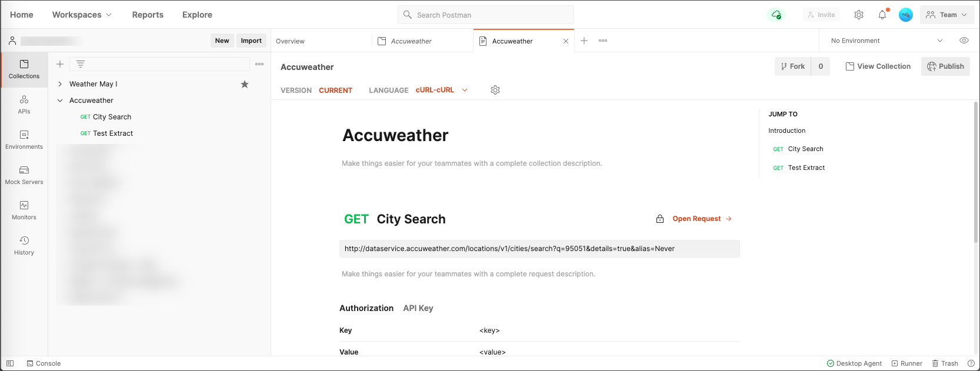Open Explore in the top navigation
Image resolution: width=980 pixels, height=371 pixels.
(197, 15)
